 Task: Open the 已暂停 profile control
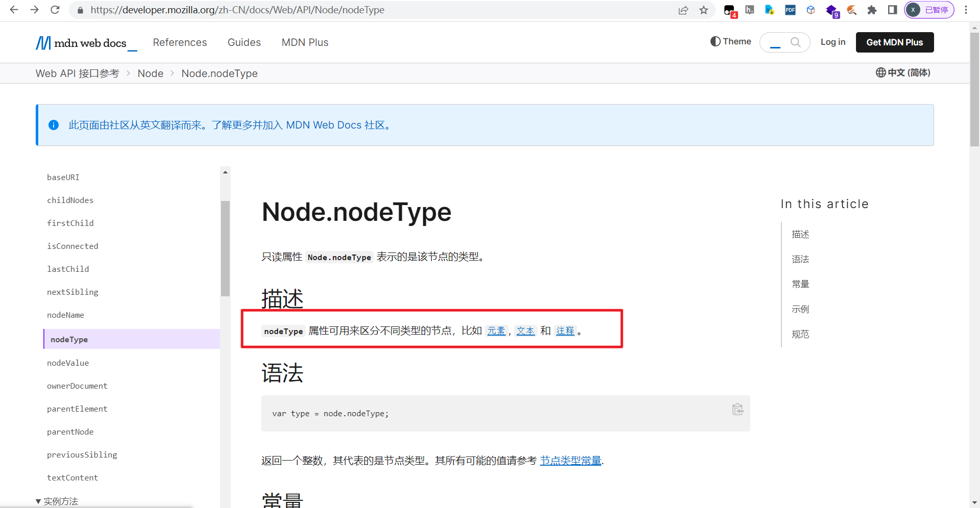point(928,10)
